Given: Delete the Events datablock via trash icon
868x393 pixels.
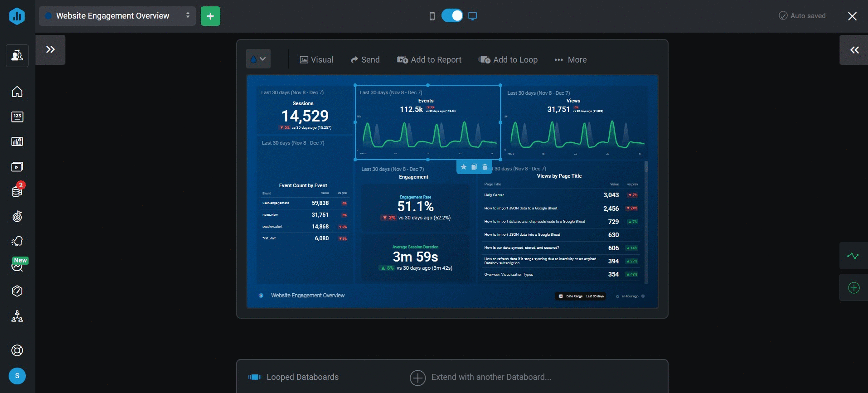Looking at the screenshot, I should [485, 167].
